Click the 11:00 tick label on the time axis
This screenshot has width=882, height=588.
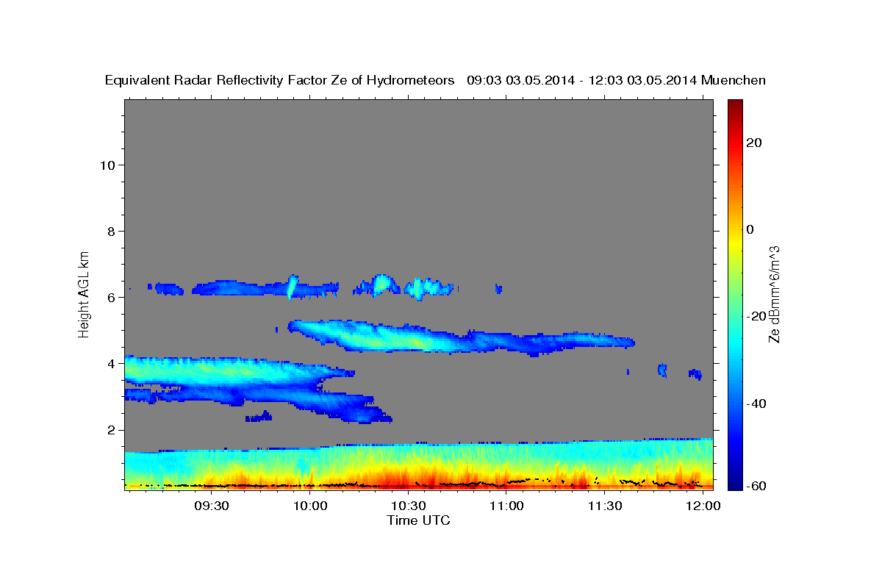click(506, 506)
